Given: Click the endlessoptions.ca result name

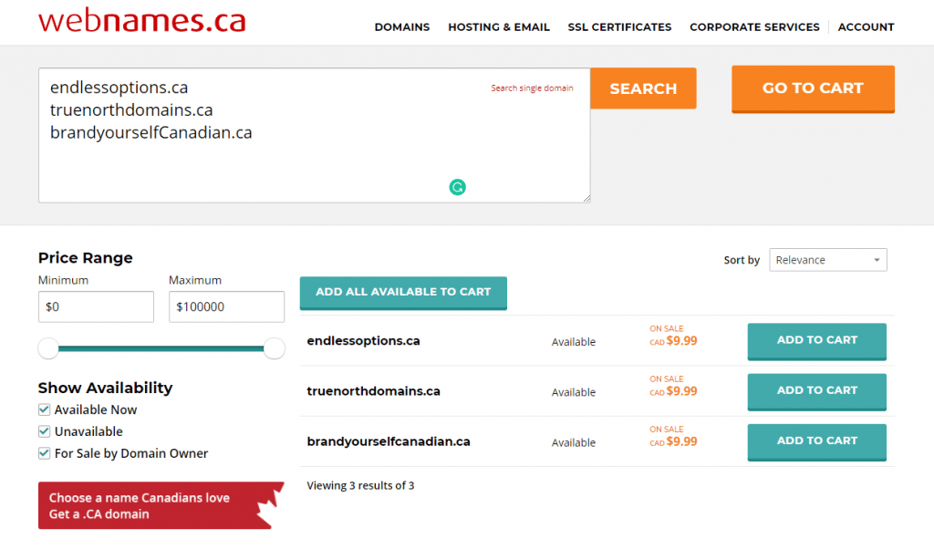Looking at the screenshot, I should tap(363, 341).
